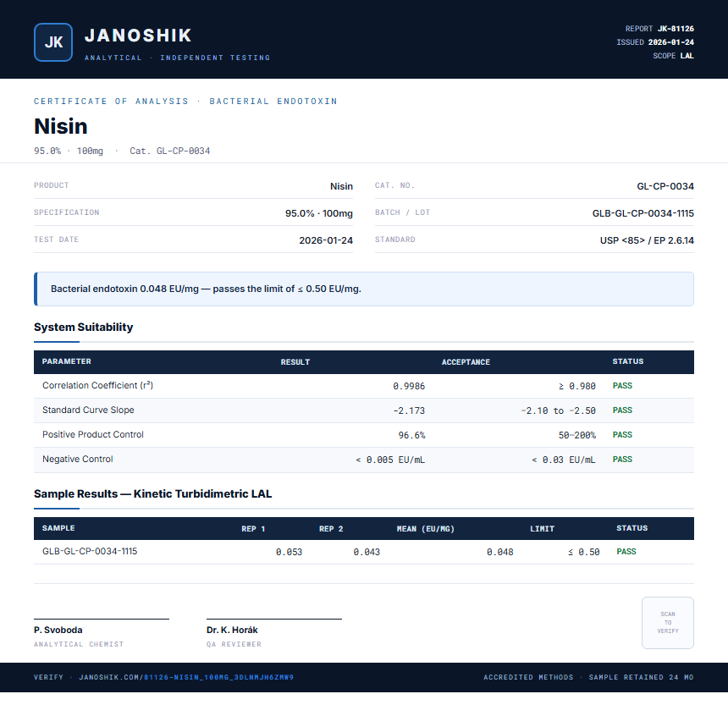Click Sample Results Kinetic Turbidimetric LAL heading

point(152,493)
